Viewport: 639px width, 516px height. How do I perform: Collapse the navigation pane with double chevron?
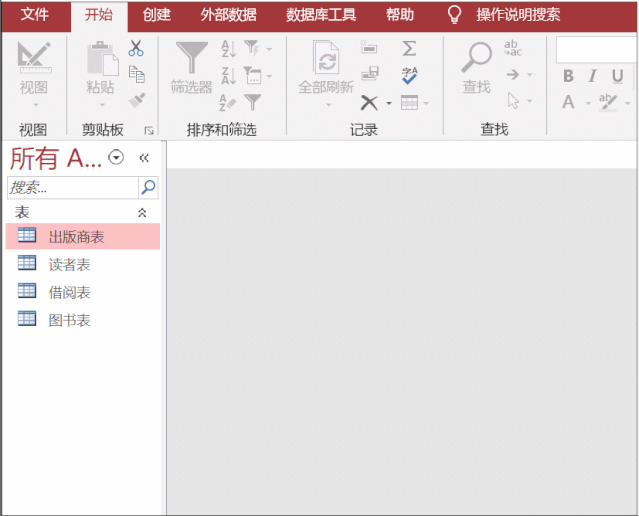[144, 157]
